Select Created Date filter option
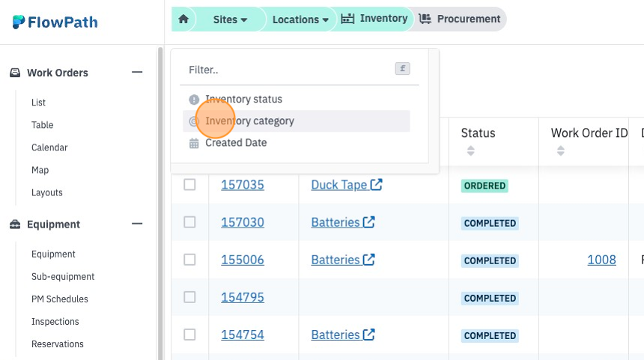The height and width of the screenshot is (360, 644). tap(296, 143)
